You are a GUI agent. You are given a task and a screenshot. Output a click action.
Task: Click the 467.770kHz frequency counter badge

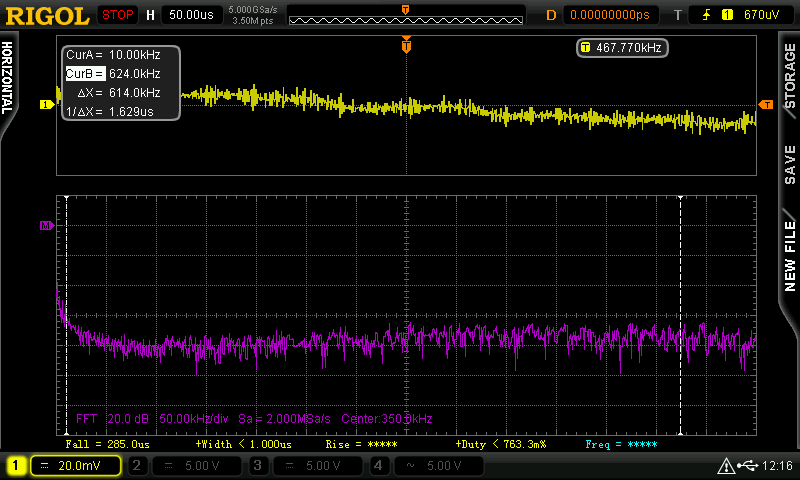[x=622, y=48]
